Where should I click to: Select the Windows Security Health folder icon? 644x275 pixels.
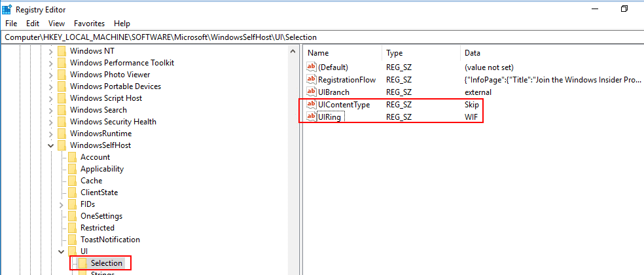(62, 122)
